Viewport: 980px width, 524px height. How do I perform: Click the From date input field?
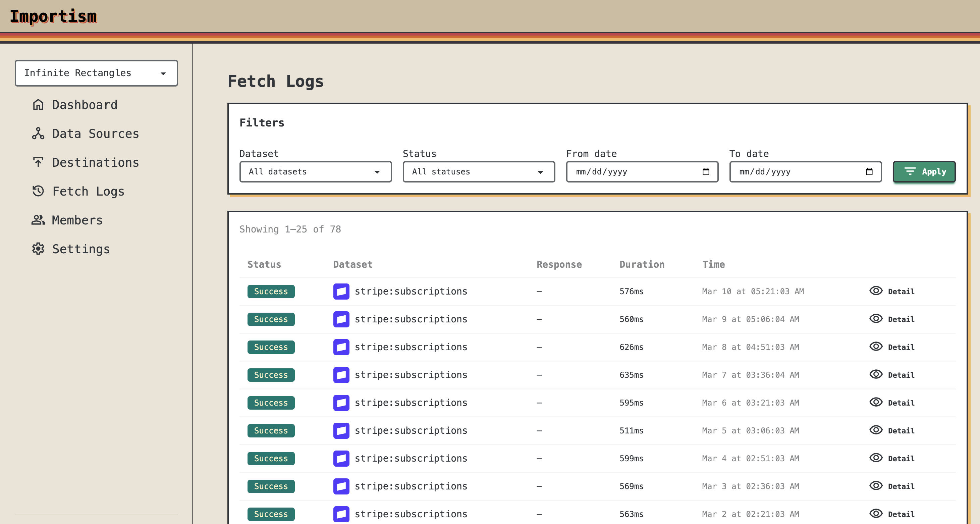tap(632, 172)
